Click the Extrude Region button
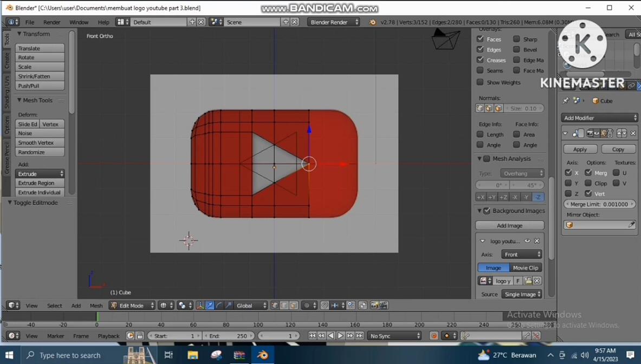Screen dimensions: 641x364 (x=40, y=183)
